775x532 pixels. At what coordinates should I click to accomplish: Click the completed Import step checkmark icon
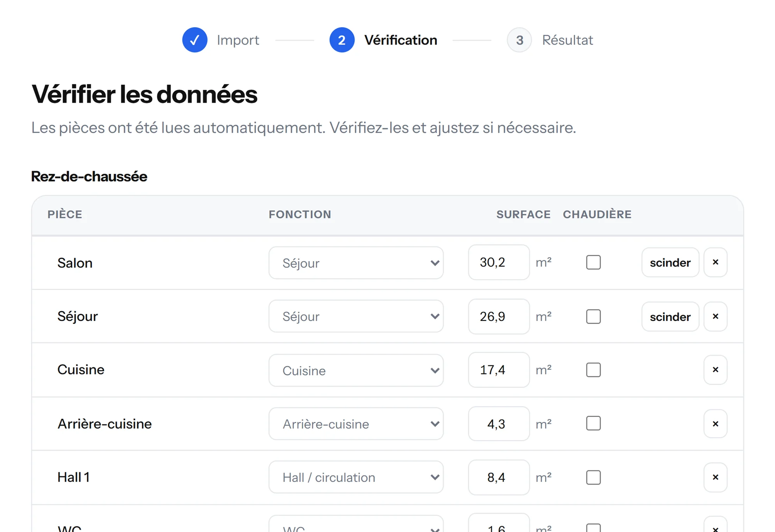tap(195, 40)
